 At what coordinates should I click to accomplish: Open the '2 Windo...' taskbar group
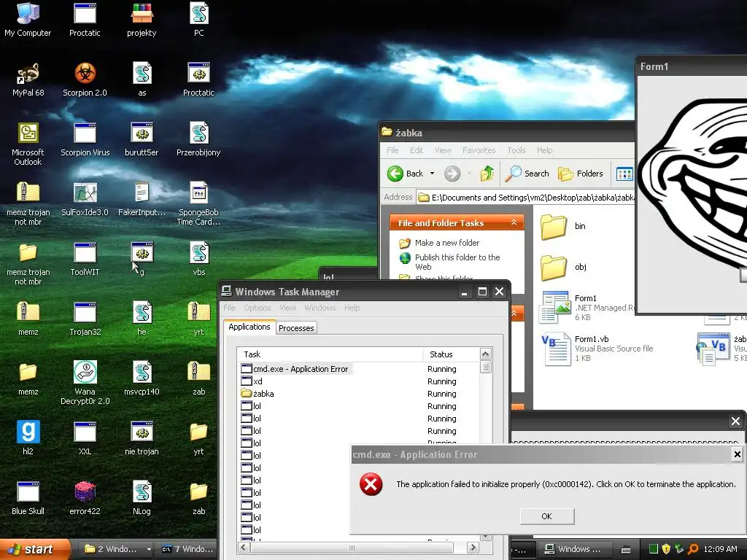(x=117, y=549)
